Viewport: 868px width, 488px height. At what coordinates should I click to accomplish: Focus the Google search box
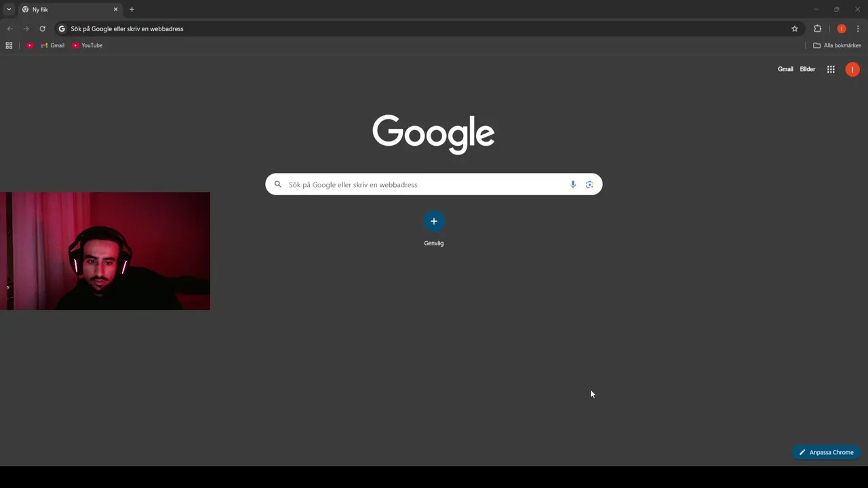[x=434, y=184]
